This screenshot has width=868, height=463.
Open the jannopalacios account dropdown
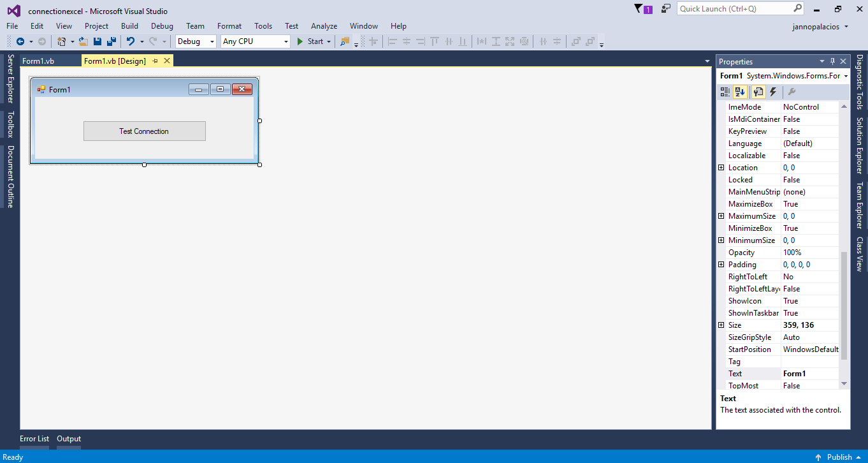click(846, 26)
